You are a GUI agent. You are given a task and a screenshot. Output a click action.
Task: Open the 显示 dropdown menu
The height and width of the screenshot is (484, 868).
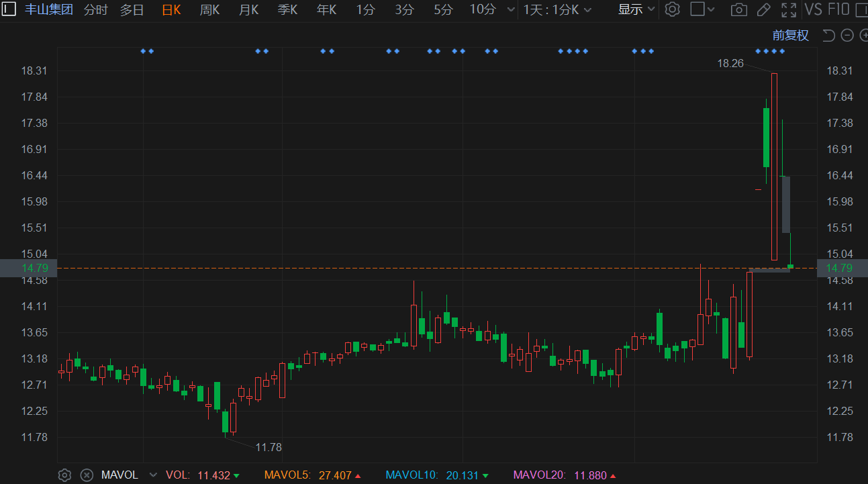pyautogui.click(x=636, y=9)
